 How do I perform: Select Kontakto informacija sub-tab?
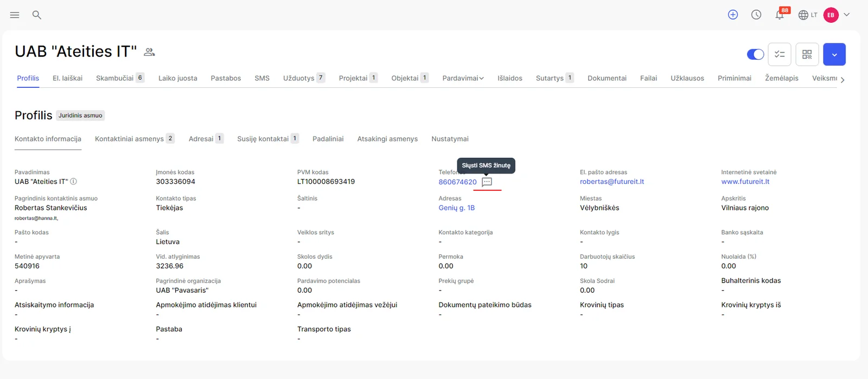(x=48, y=139)
